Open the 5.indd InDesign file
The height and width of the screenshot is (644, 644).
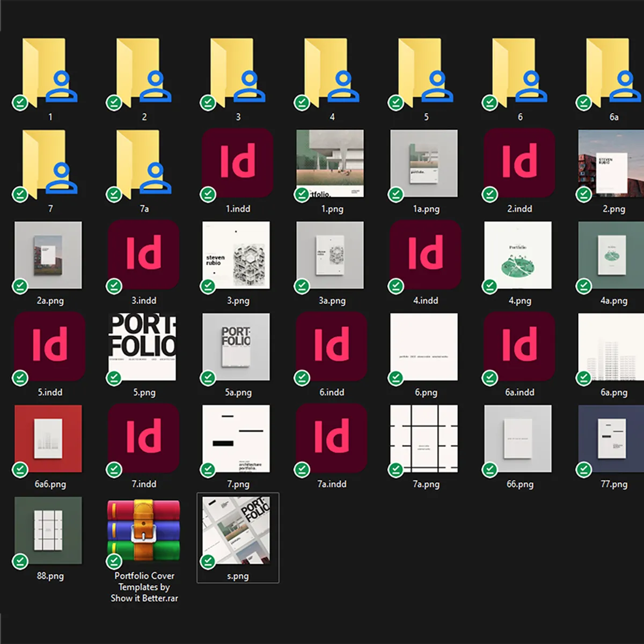(48, 346)
